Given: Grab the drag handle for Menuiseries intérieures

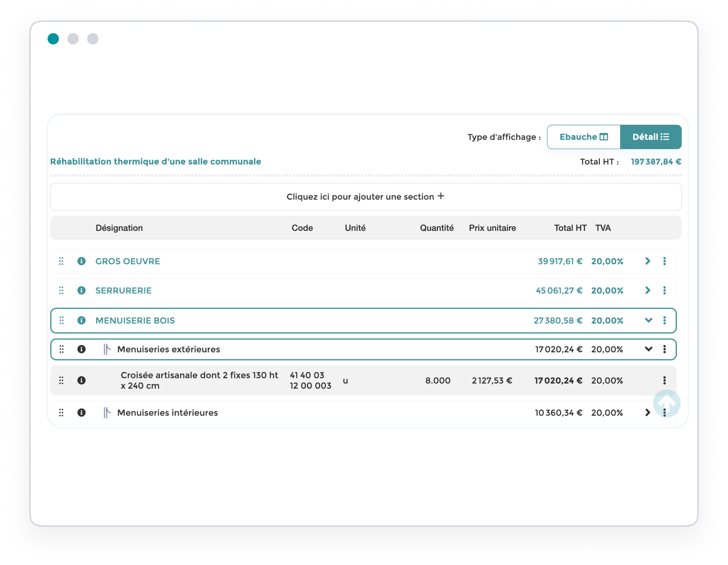Looking at the screenshot, I should coord(61,413).
